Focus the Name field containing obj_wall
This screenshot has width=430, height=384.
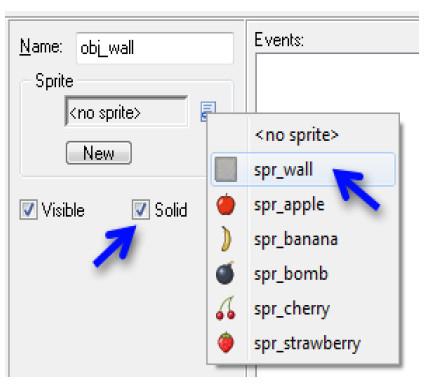[155, 48]
